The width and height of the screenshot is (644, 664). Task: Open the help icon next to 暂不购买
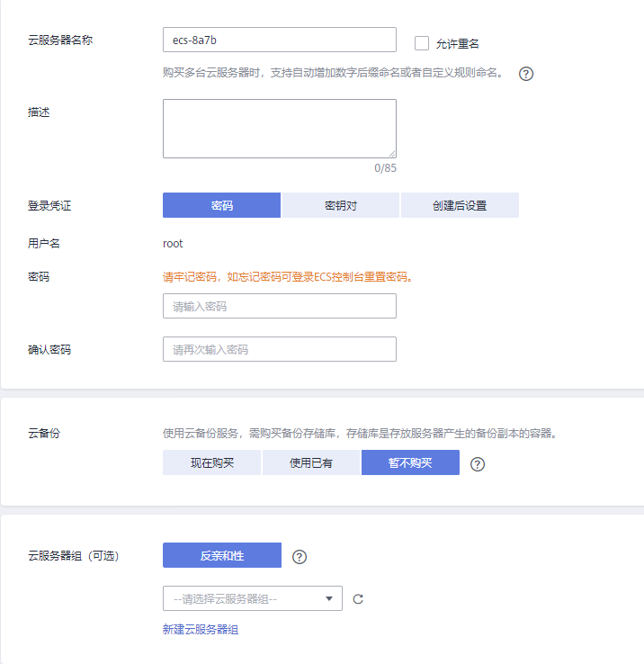click(x=478, y=464)
